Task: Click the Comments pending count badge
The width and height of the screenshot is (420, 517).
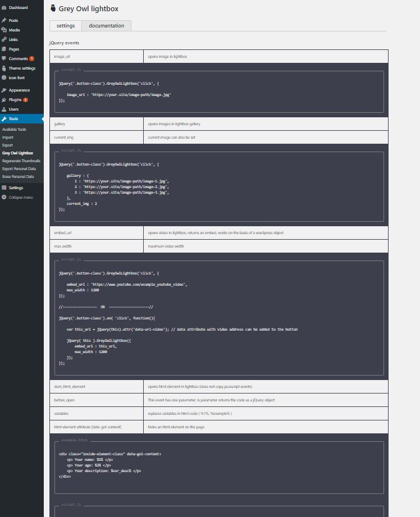Action: point(31,59)
